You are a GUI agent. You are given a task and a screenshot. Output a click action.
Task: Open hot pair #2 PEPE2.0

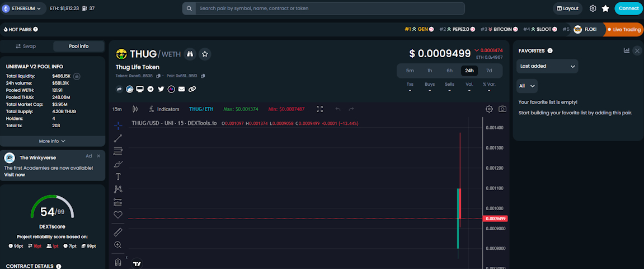[x=457, y=29]
